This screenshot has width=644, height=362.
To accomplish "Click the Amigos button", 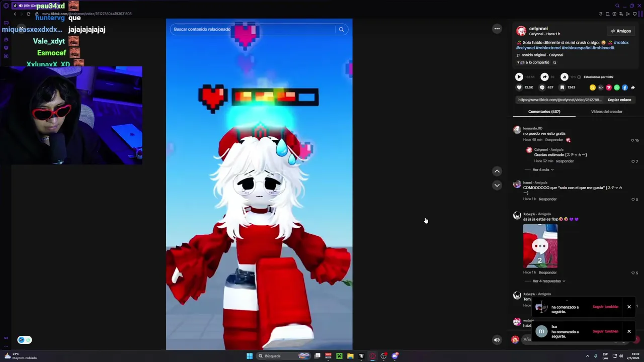I will tap(621, 31).
